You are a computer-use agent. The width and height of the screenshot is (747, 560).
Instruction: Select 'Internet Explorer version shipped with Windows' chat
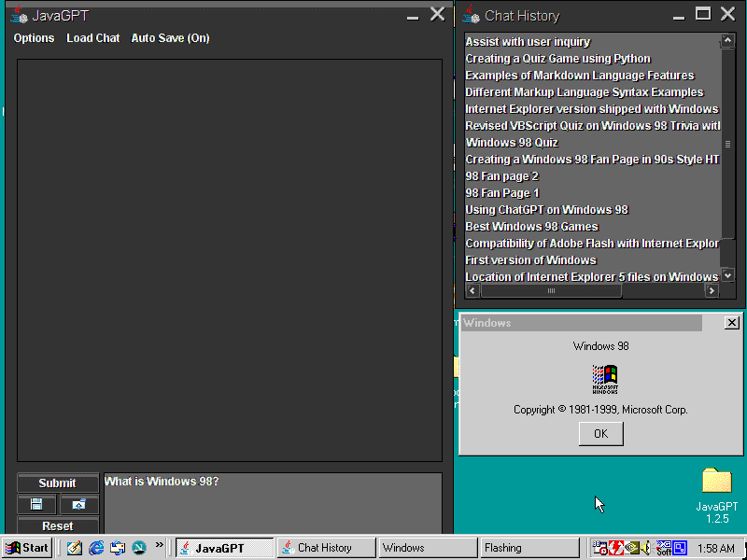tap(593, 109)
